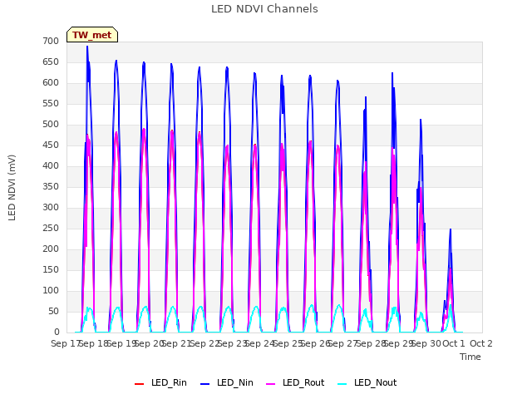Click the Sep 17 x-axis tick label
The height and width of the screenshot is (399, 532).
66,343
